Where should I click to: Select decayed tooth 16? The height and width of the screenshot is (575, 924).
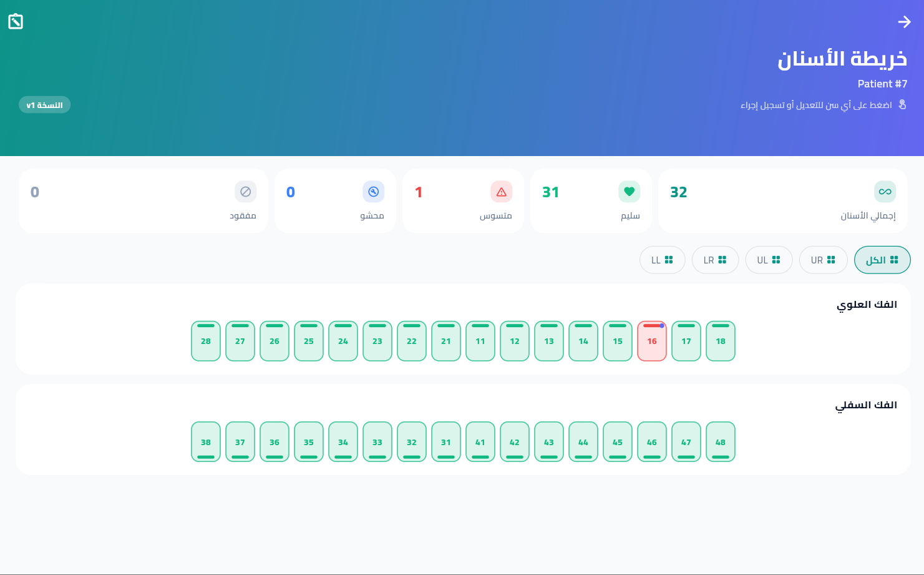point(652,341)
